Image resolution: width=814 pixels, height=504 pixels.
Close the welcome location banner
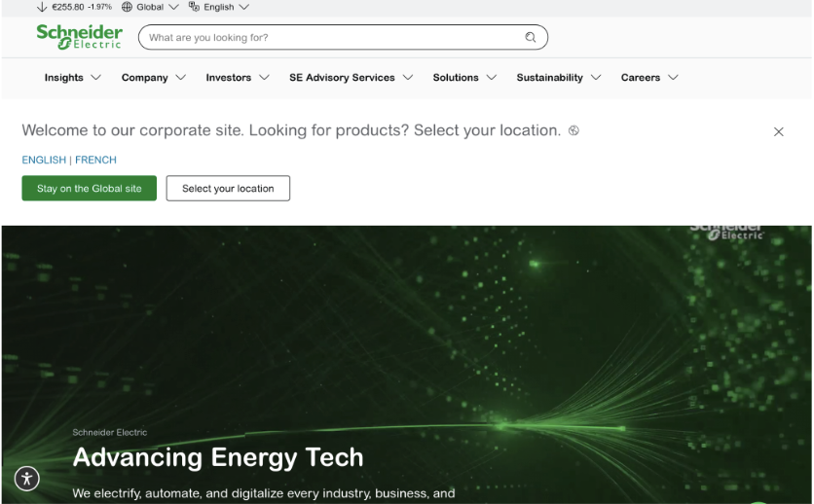pyautogui.click(x=778, y=131)
